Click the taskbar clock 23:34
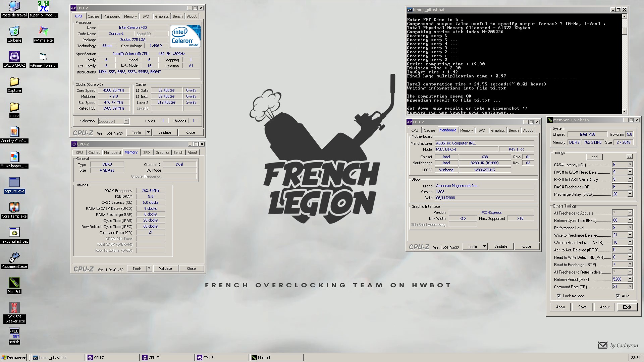This screenshot has height=362, width=644. (635, 358)
